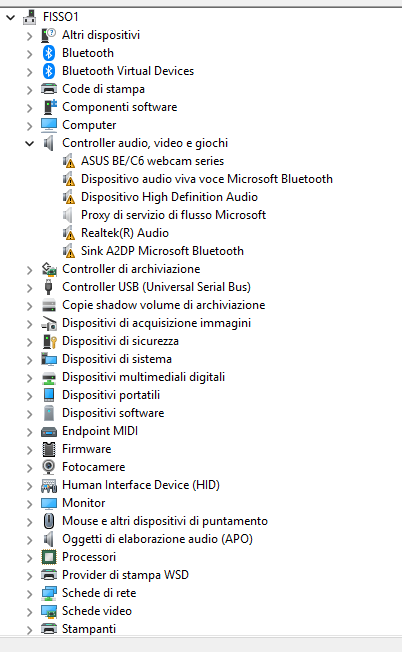Expand Oggetti di elaborazione audio (APO)
Viewport: 402px width, 652px height.
click(x=30, y=540)
